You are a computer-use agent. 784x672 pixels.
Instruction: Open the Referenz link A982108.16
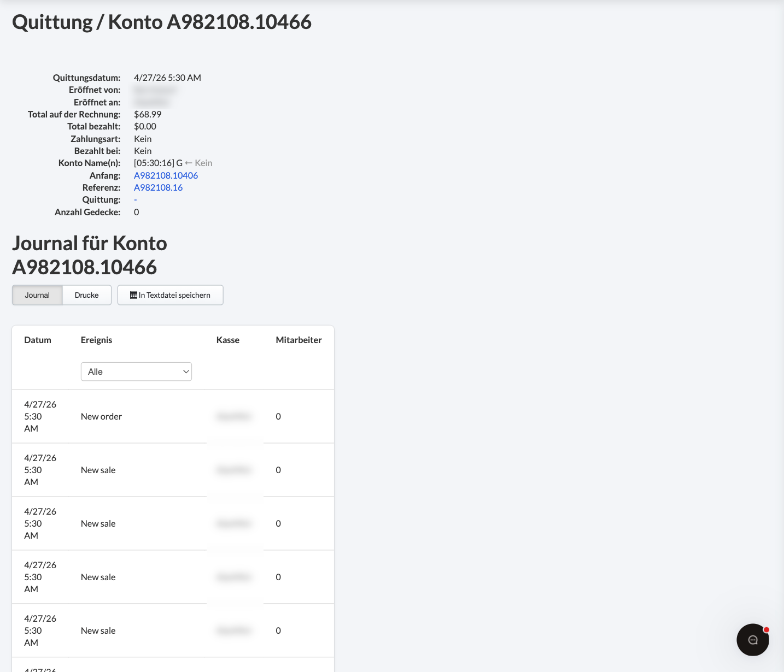pos(158,187)
